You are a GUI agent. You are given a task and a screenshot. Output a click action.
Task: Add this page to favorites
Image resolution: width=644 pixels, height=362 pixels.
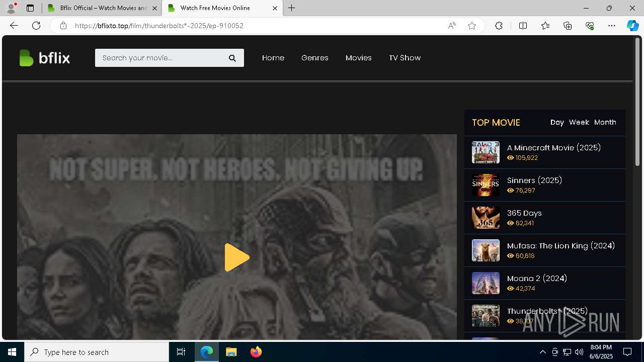pos(472,26)
